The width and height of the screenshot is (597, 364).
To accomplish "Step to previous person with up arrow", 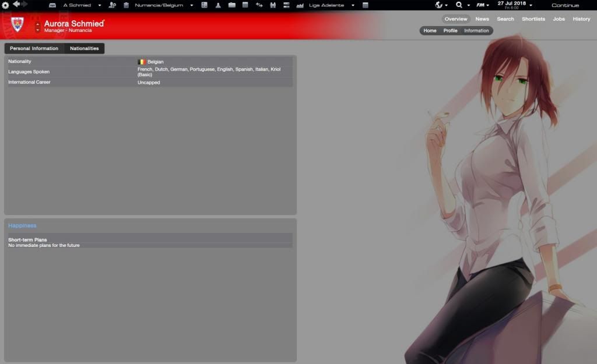I will pos(38,24).
